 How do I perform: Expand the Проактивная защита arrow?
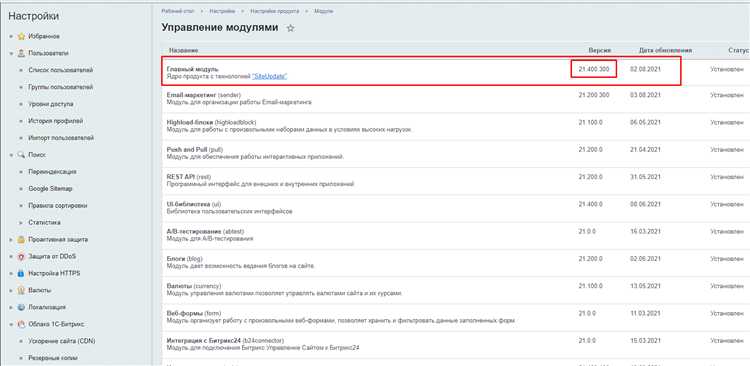click(x=11, y=240)
